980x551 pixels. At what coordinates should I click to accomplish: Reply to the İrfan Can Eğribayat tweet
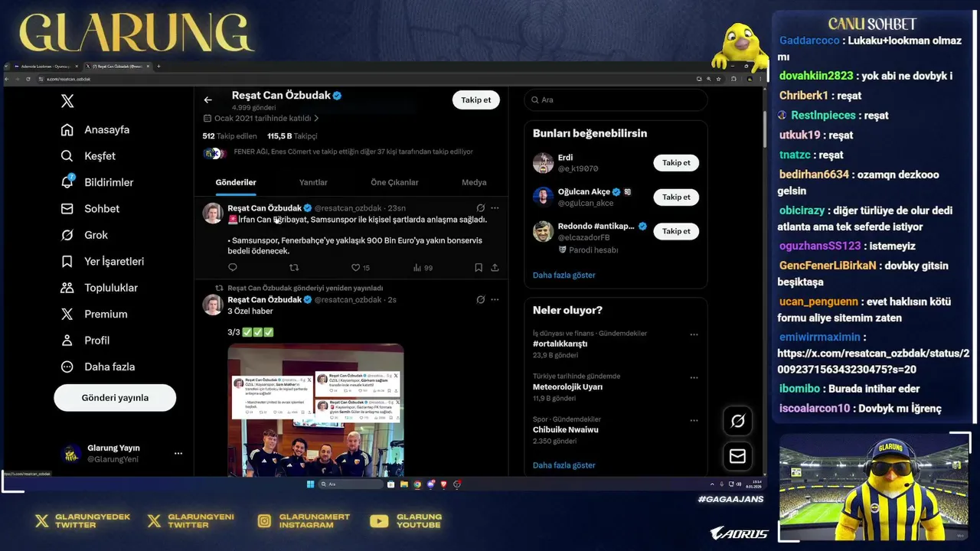(233, 268)
